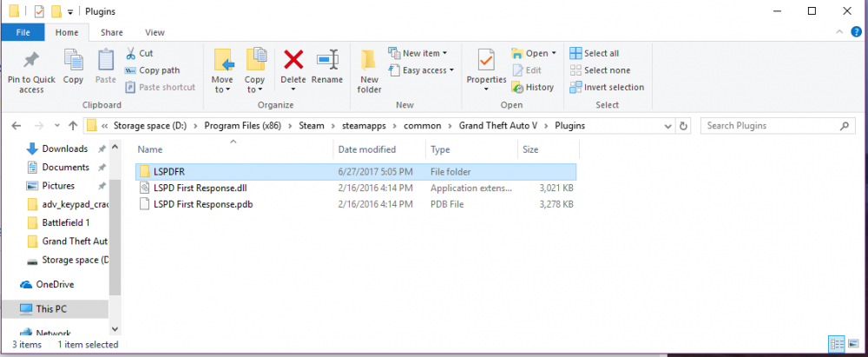Expand the address bar history dropdown
Viewport: 868px width, 357px height.
point(667,126)
